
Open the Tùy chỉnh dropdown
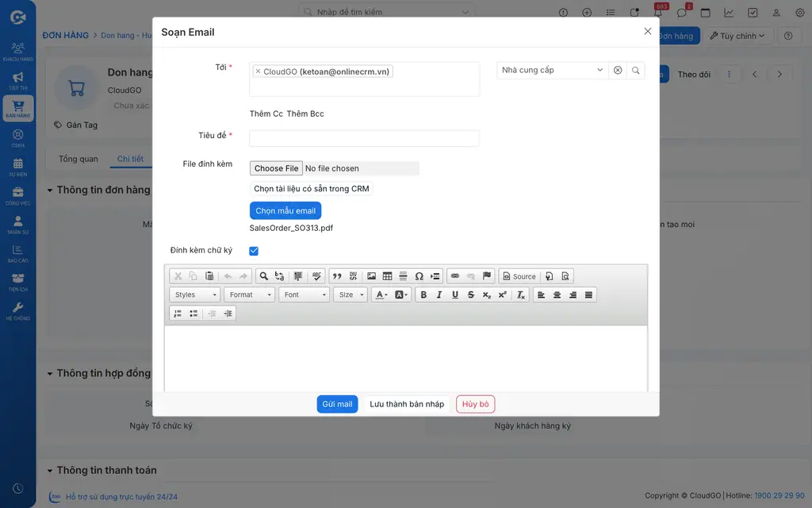pos(737,36)
